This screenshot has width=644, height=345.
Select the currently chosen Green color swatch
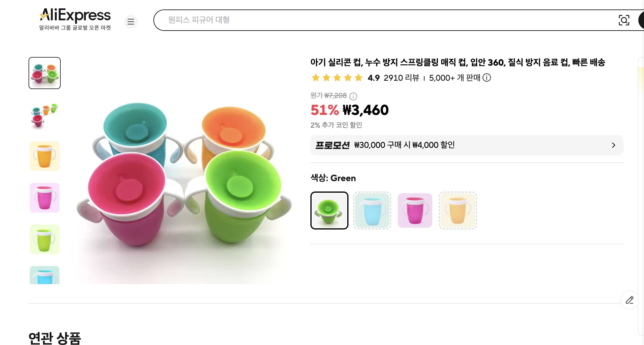(x=329, y=210)
